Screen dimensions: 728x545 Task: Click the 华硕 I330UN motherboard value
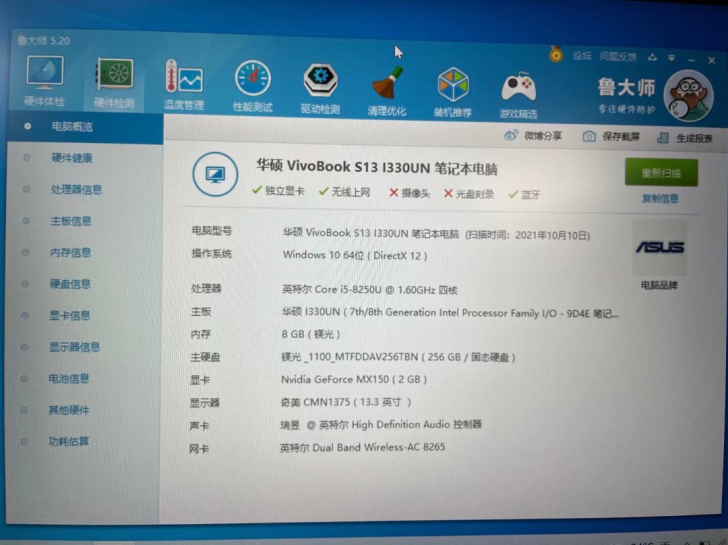450,313
